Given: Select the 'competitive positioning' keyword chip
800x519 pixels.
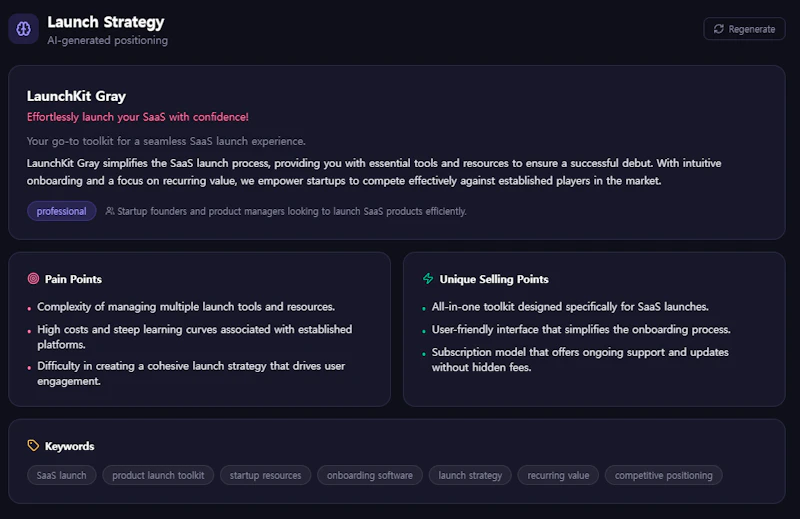Looking at the screenshot, I should click(663, 475).
